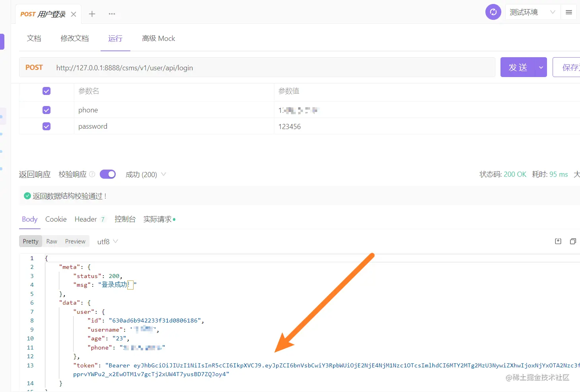The width and height of the screenshot is (580, 392).
Task: Switch to the 文档 tab
Action: (34, 39)
